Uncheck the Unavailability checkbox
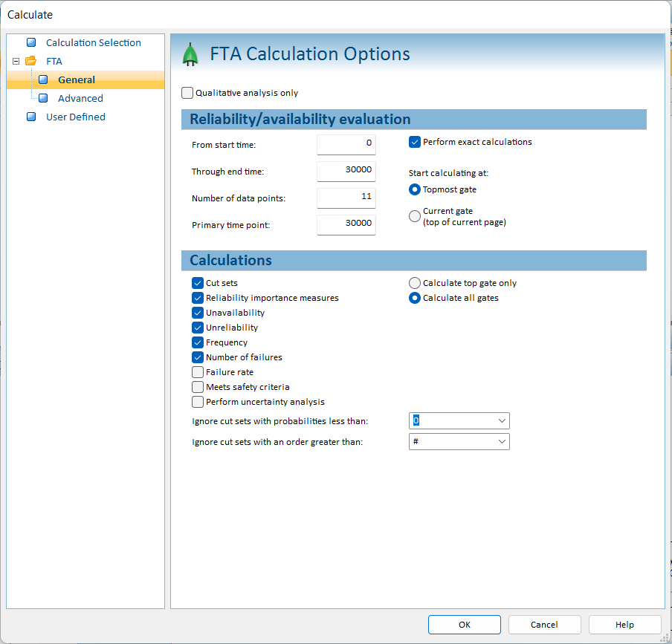 point(198,313)
